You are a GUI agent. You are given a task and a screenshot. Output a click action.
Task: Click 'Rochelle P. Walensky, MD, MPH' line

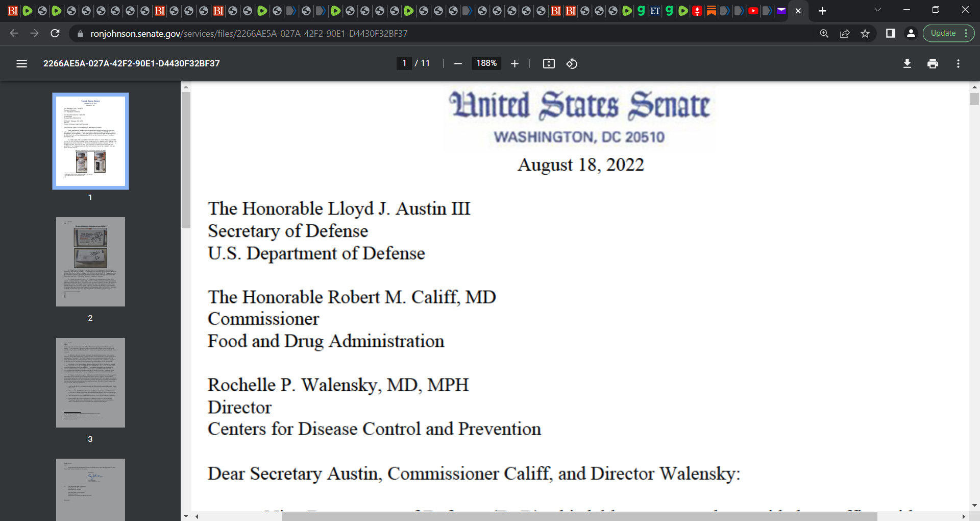coord(338,385)
